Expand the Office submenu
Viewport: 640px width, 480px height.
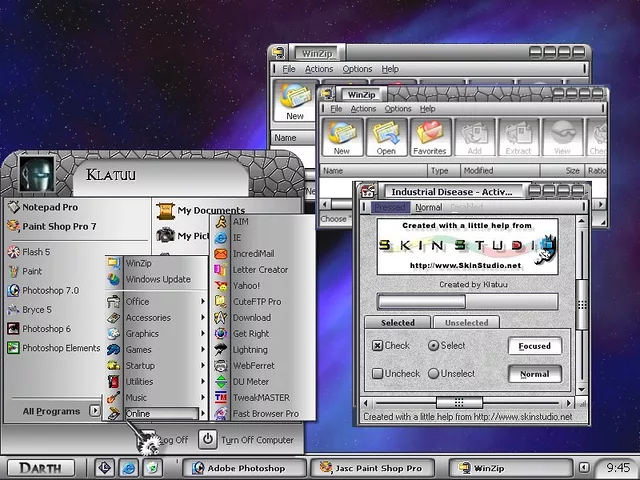point(138,301)
